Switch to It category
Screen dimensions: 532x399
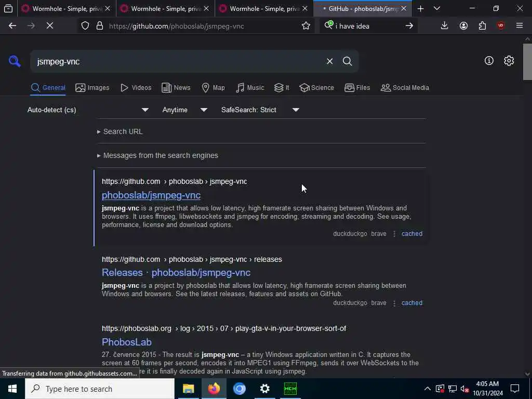point(282,87)
